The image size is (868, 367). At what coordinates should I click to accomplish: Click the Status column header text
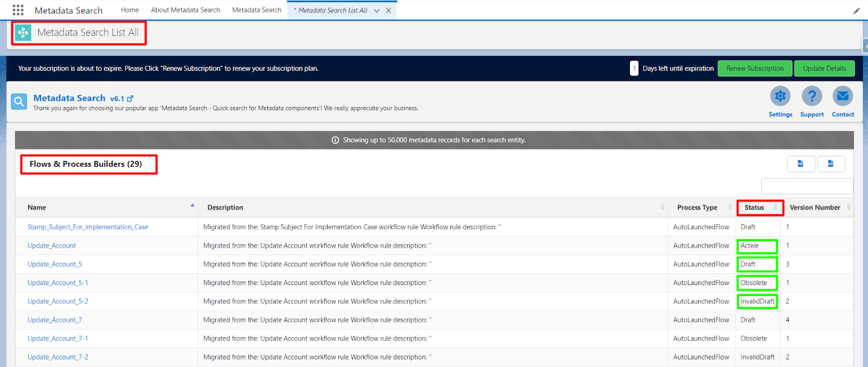coord(754,207)
